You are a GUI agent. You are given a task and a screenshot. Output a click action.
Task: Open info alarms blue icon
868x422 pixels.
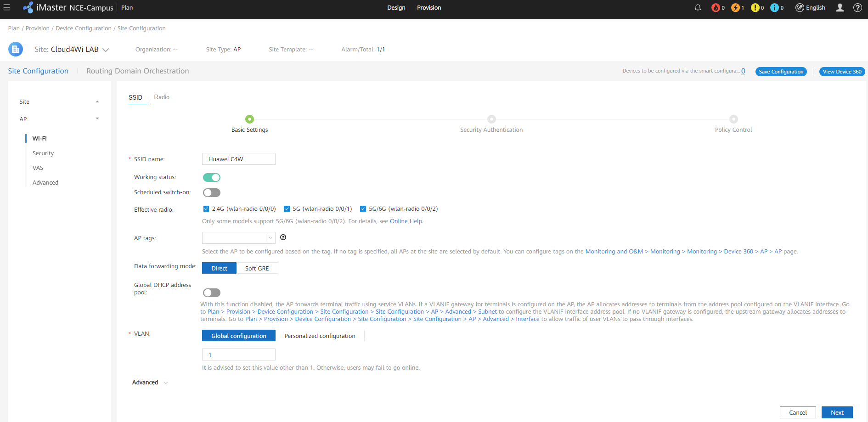[774, 8]
